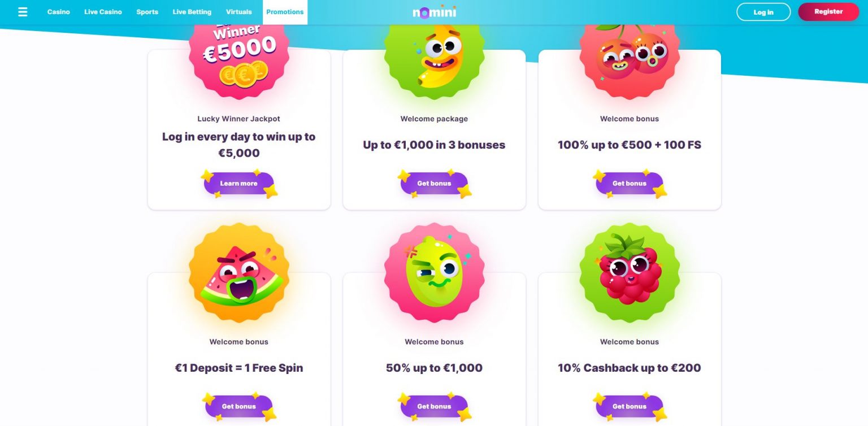Viewport: 868px width, 426px height.
Task: Go to Live Casino section
Action: 103,12
